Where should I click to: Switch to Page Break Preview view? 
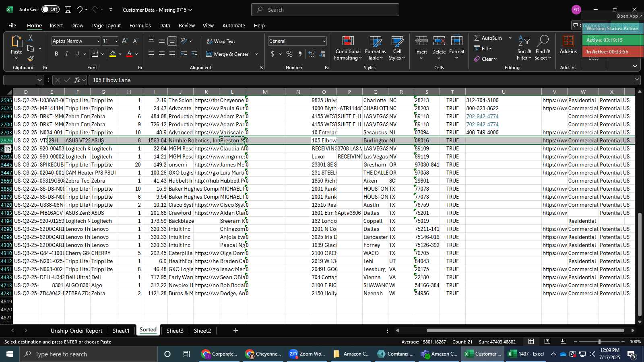tap(563, 341)
